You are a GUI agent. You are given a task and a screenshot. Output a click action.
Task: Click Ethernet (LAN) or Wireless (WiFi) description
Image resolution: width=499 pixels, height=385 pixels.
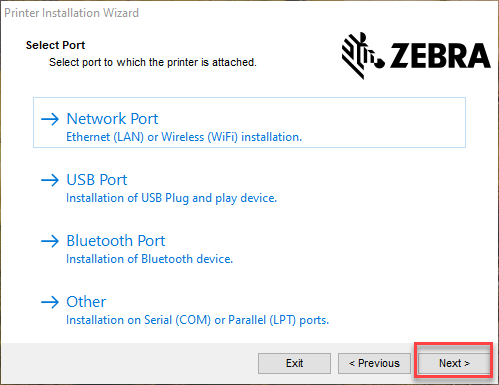pos(184,137)
